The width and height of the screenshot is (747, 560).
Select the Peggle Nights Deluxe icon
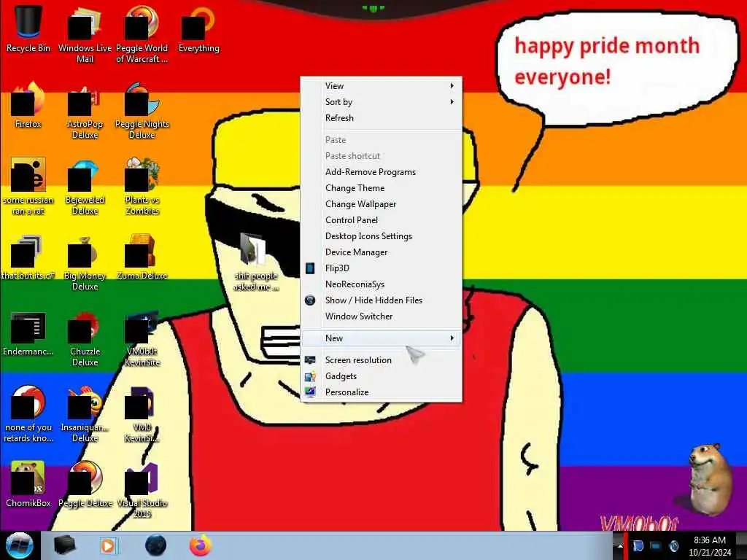tap(142, 109)
